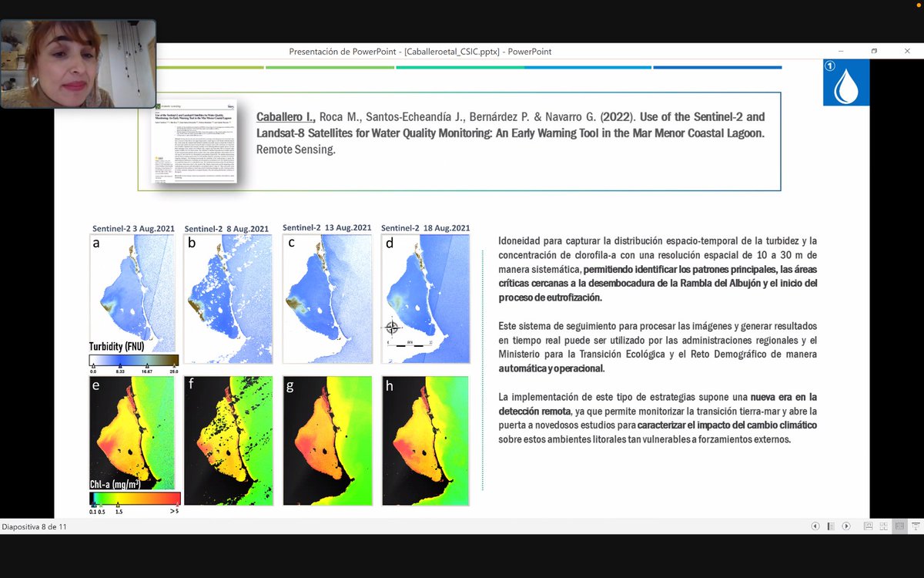924x578 pixels.
Task: Open the slide menu icon between the arrows
Action: pos(831,526)
